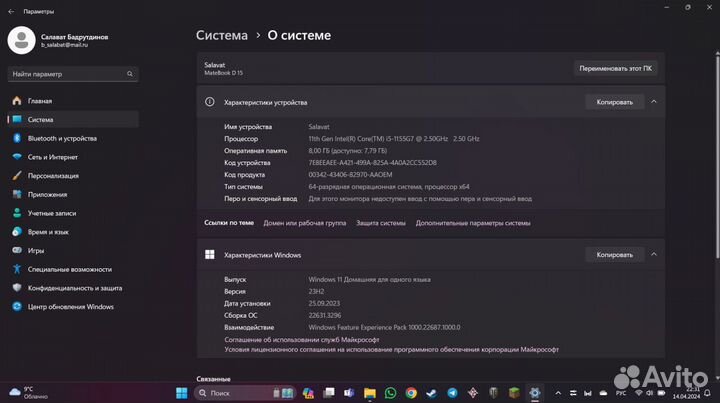This screenshot has width=720, height=403.
Task: Open the Приложения section
Action: [73, 195]
